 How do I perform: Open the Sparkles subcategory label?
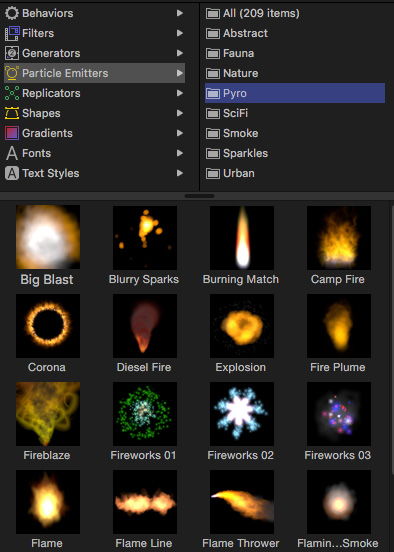click(x=246, y=153)
